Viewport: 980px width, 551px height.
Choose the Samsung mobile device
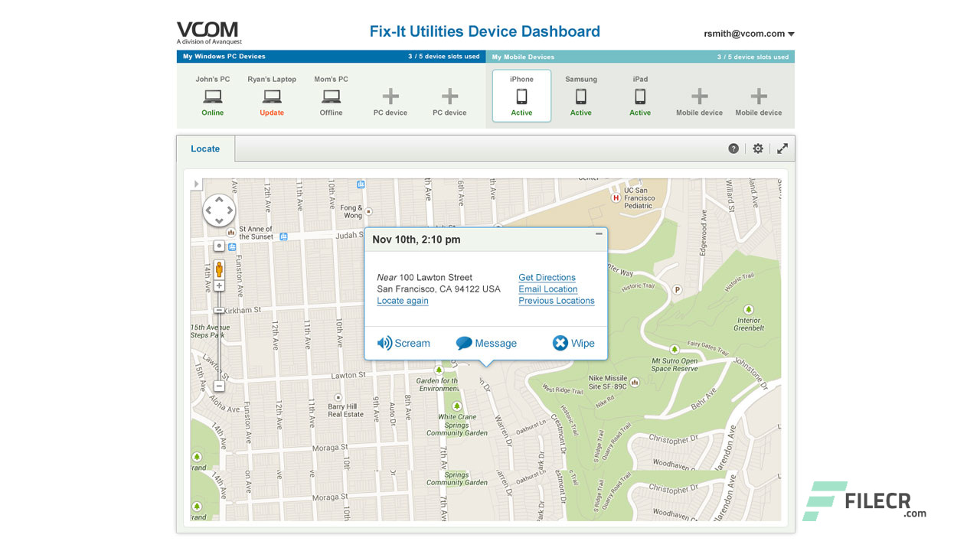click(581, 96)
